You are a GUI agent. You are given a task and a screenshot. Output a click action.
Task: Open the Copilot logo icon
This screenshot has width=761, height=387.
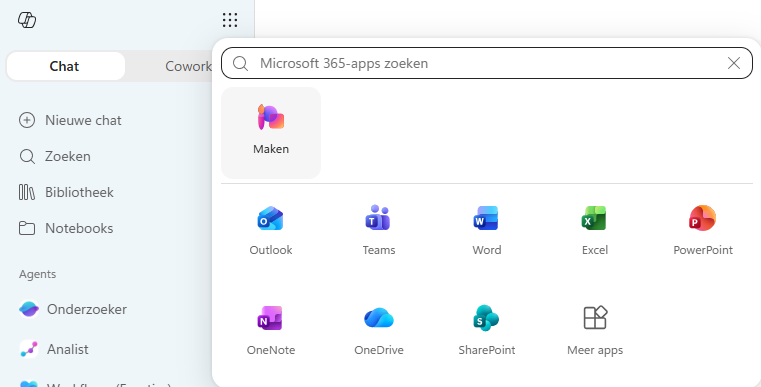[x=27, y=20]
